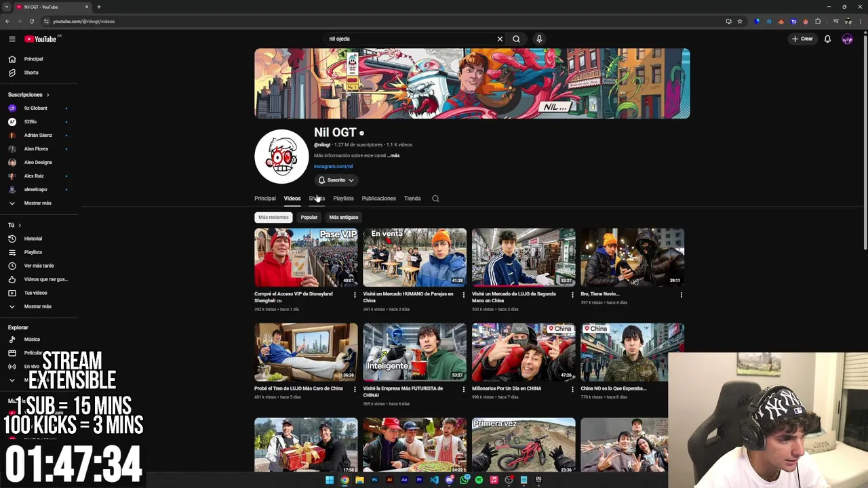
Task: Open YouTube notifications bell
Action: (827, 39)
